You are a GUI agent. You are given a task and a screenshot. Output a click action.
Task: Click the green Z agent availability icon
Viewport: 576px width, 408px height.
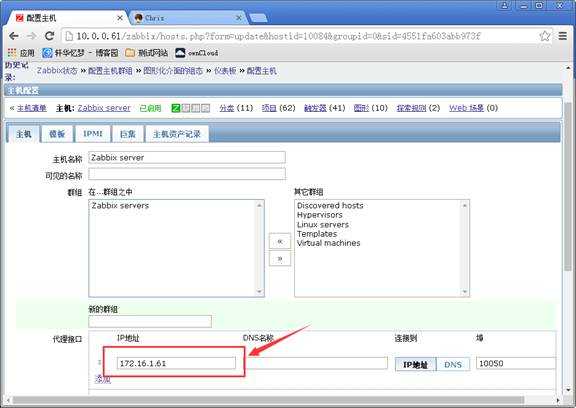coord(176,108)
